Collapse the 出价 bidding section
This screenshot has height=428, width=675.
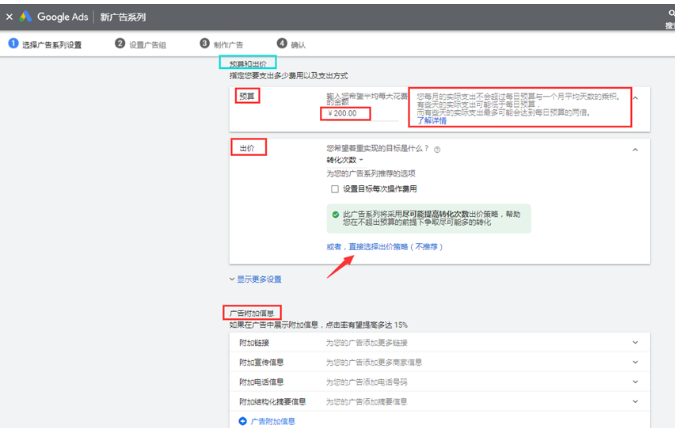tap(634, 149)
